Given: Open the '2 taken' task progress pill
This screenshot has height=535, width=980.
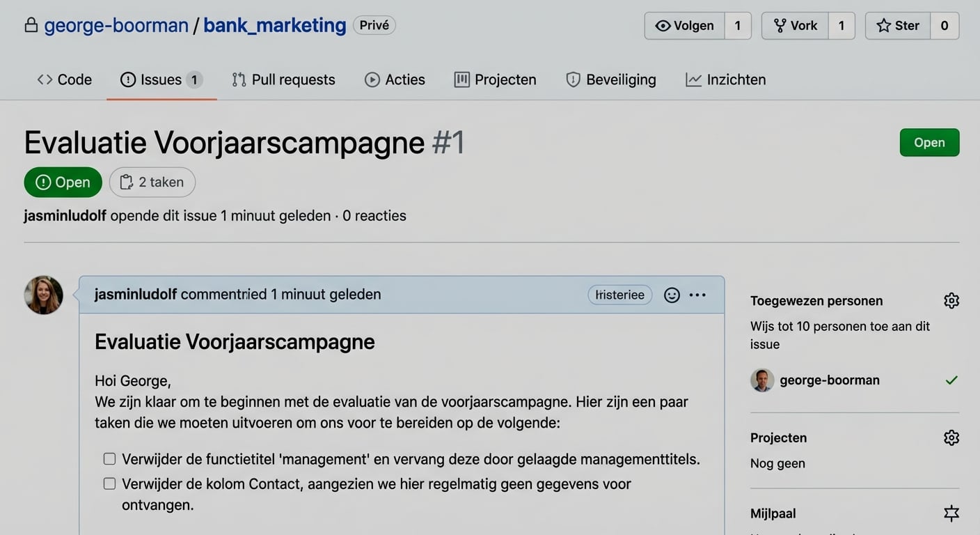Looking at the screenshot, I should pyautogui.click(x=152, y=183).
